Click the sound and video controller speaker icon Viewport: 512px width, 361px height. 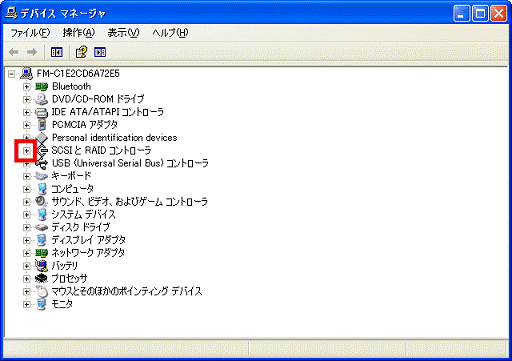(42, 202)
